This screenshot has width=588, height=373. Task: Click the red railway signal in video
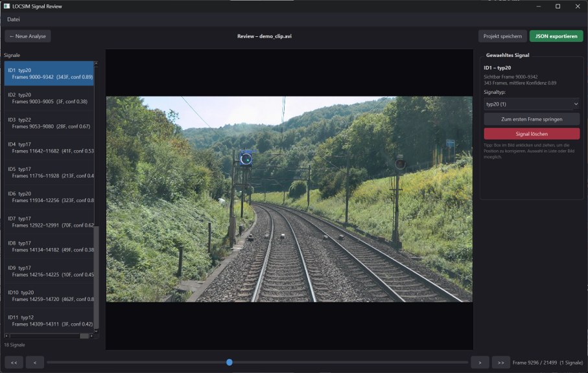400,164
